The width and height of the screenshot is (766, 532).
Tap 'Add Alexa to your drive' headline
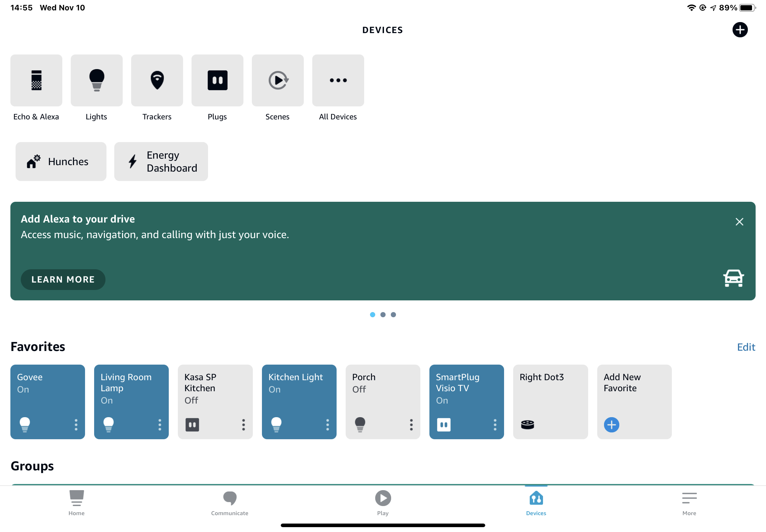pos(78,219)
